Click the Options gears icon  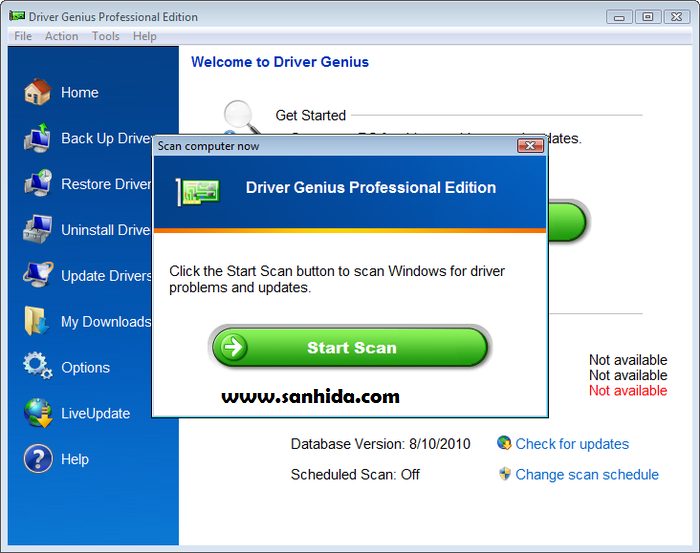coord(38,366)
